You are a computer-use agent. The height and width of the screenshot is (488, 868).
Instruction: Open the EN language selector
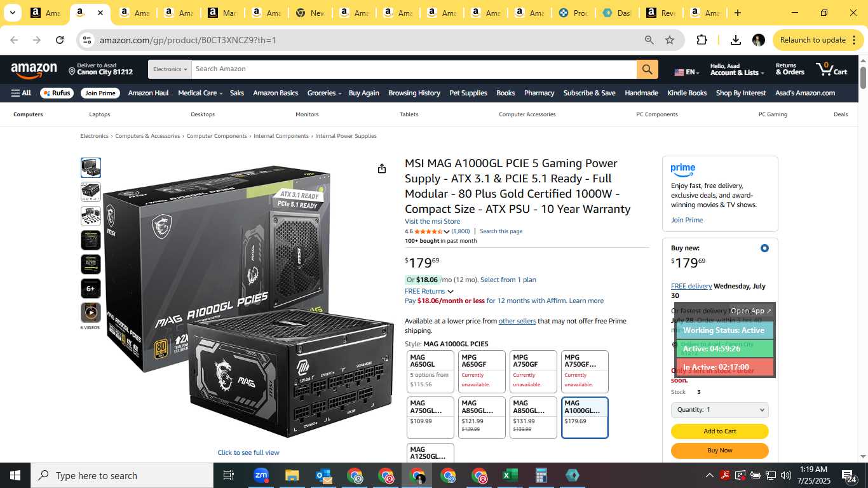click(687, 72)
